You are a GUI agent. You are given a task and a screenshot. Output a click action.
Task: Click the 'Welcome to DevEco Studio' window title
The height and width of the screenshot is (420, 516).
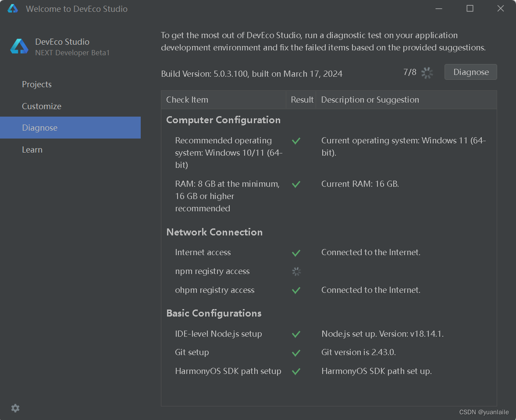coord(77,9)
